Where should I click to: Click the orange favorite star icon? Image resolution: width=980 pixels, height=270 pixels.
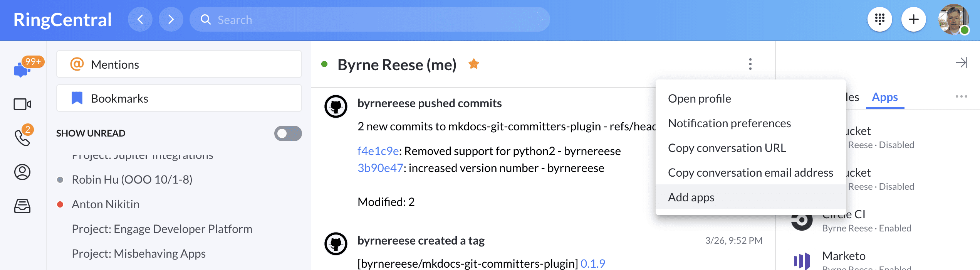(473, 64)
